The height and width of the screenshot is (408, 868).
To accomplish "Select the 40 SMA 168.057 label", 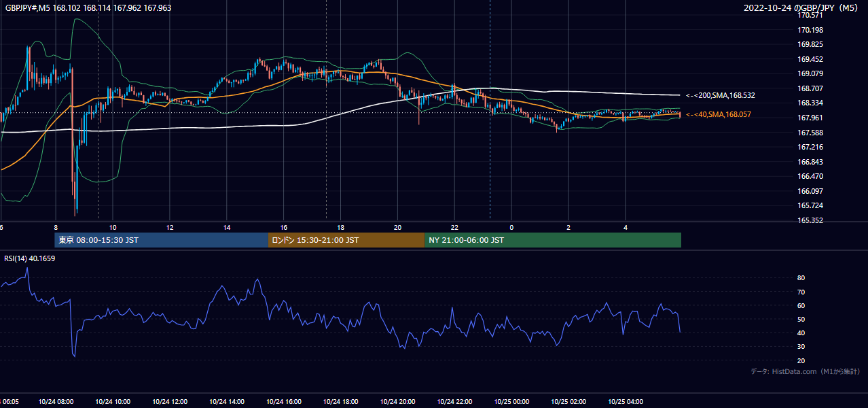I will (719, 115).
